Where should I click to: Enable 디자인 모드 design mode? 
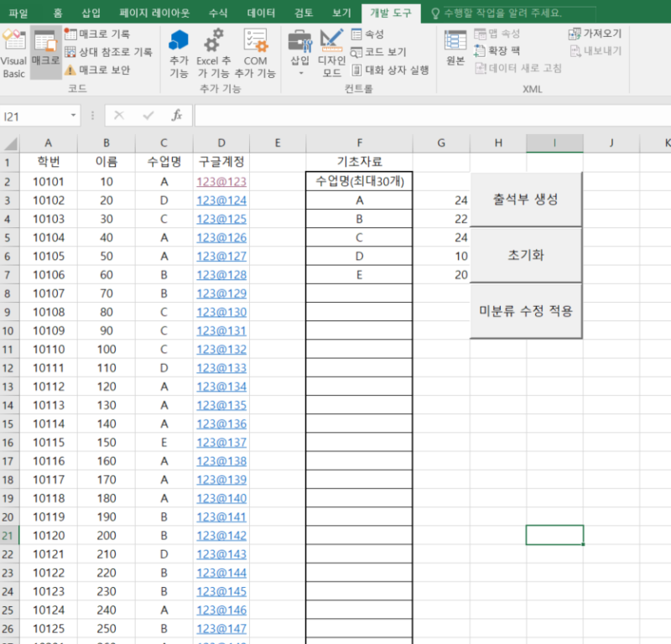point(332,55)
